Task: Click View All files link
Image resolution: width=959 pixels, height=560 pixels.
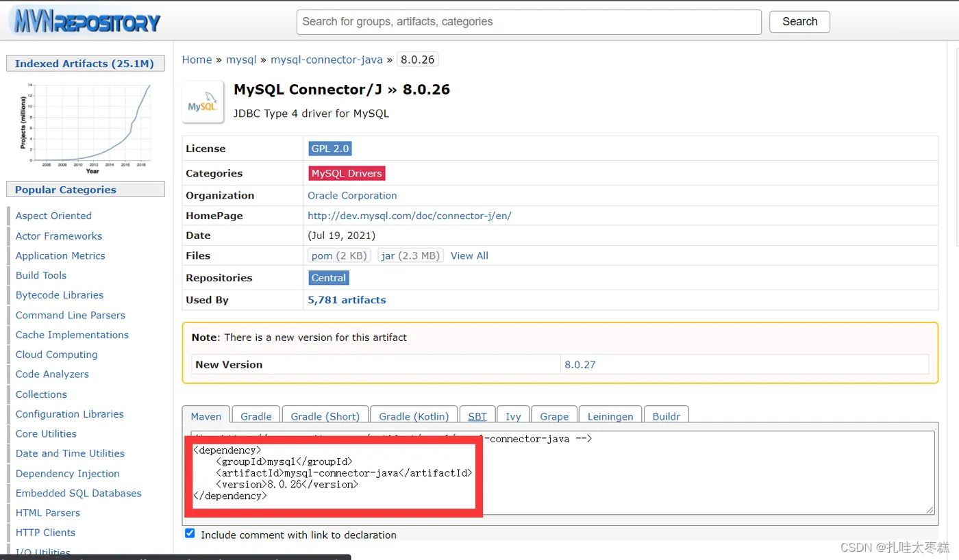Action: point(469,255)
